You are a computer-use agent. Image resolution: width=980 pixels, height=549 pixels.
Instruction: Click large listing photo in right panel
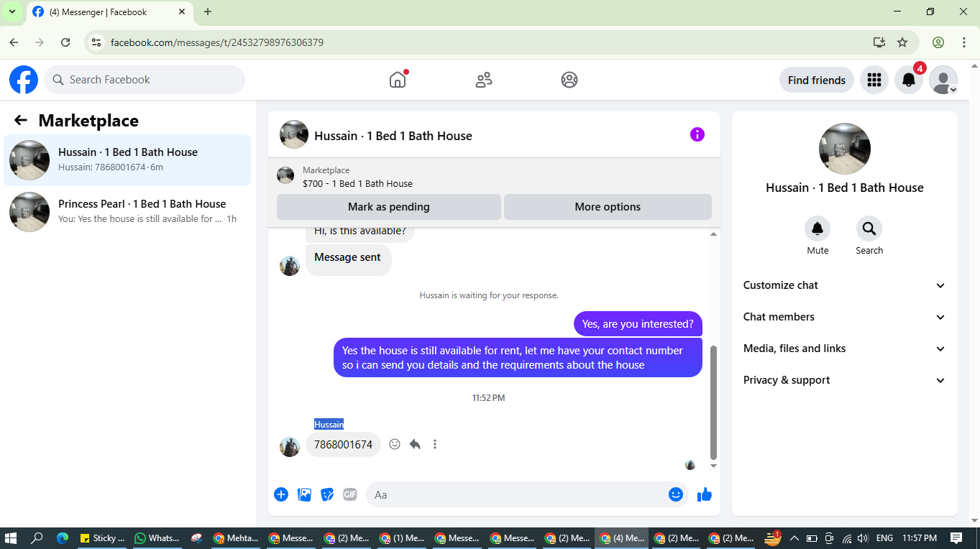coord(845,149)
